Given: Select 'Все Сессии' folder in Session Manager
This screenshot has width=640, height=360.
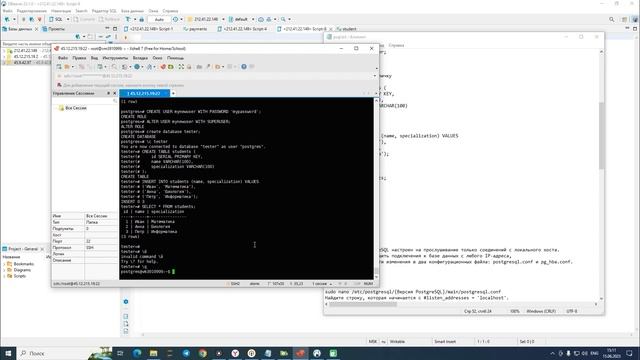Looking at the screenshot, I should 76,108.
